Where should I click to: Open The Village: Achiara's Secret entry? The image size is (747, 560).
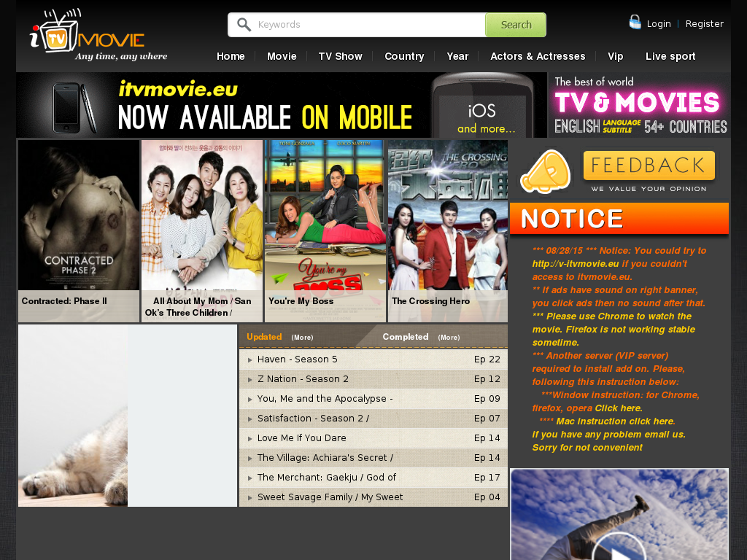(325, 458)
